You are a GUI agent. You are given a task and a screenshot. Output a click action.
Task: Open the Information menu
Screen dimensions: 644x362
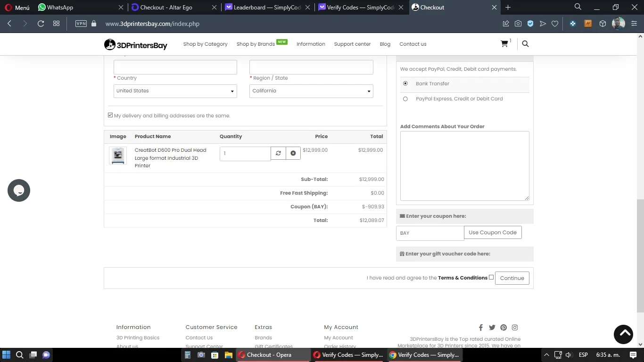coord(311,44)
